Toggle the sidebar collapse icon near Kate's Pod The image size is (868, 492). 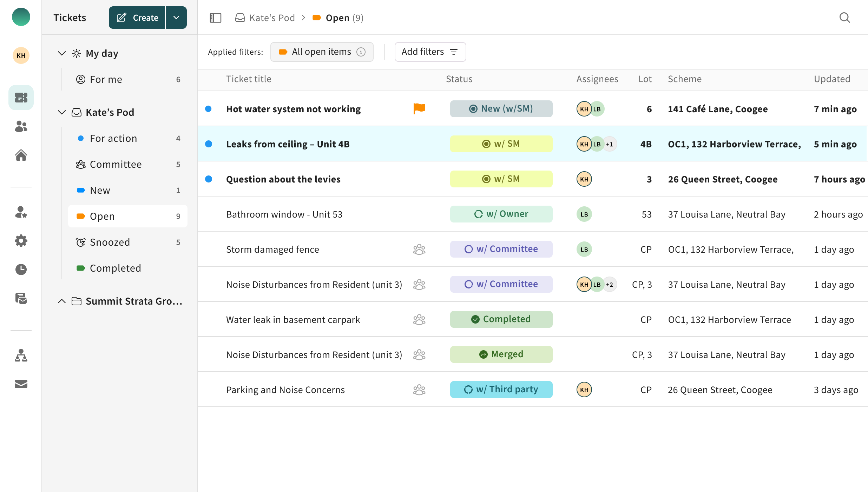click(x=215, y=18)
